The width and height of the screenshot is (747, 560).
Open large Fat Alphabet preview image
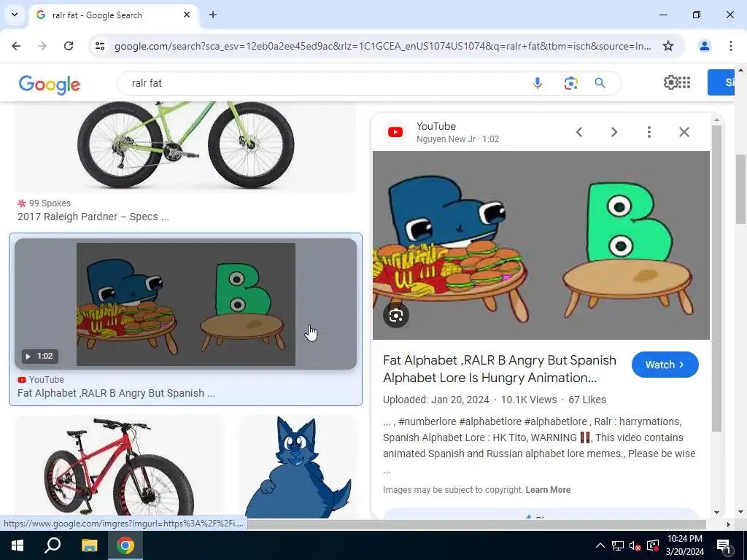(541, 245)
